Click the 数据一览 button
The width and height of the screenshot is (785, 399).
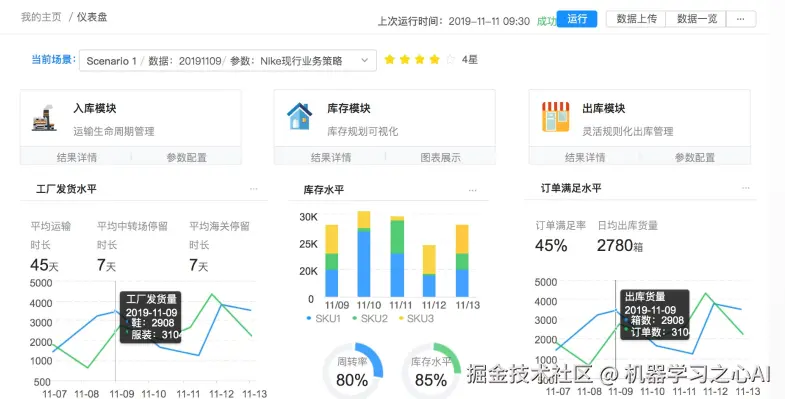(x=696, y=19)
